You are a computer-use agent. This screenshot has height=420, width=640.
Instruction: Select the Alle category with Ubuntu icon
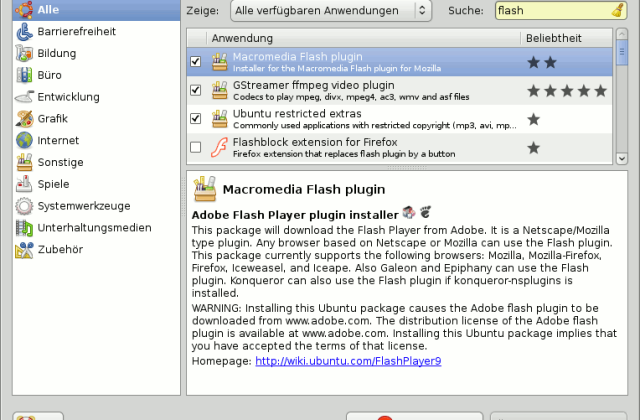[x=24, y=10]
